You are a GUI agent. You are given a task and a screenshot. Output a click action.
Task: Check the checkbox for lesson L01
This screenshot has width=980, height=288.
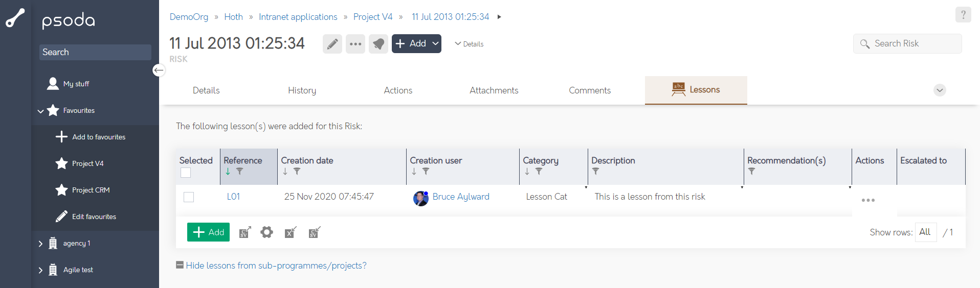coord(189,197)
